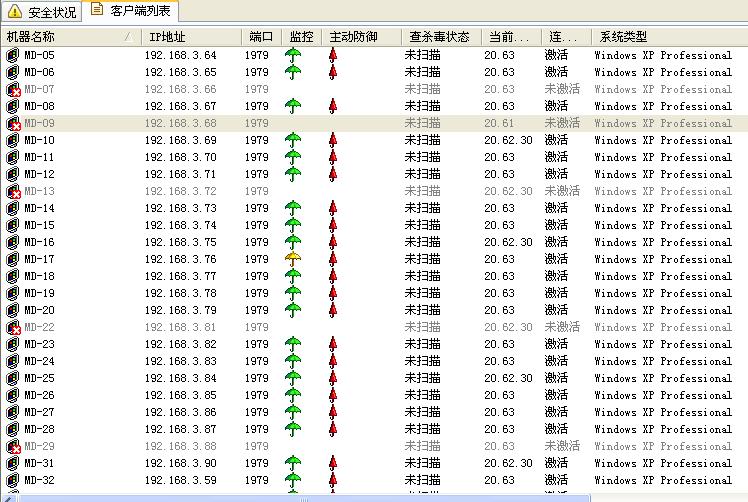Viewport: 748px width, 502px height.
Task: Click the computer icon for MD-15
Action: (x=12, y=225)
